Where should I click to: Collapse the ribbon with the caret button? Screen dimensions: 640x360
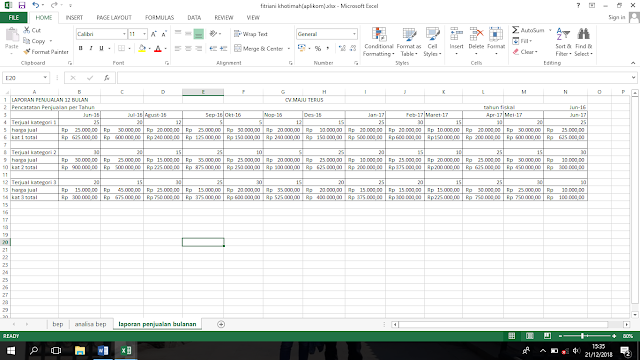(633, 63)
